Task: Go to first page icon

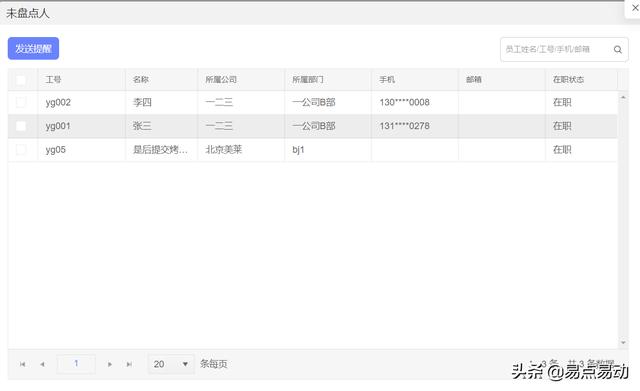Action: coord(22,364)
